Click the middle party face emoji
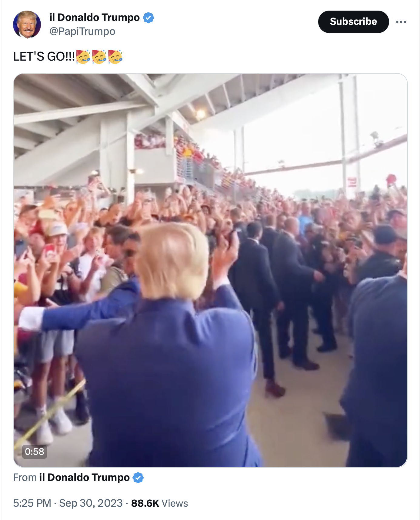The image size is (420, 520). [99, 57]
